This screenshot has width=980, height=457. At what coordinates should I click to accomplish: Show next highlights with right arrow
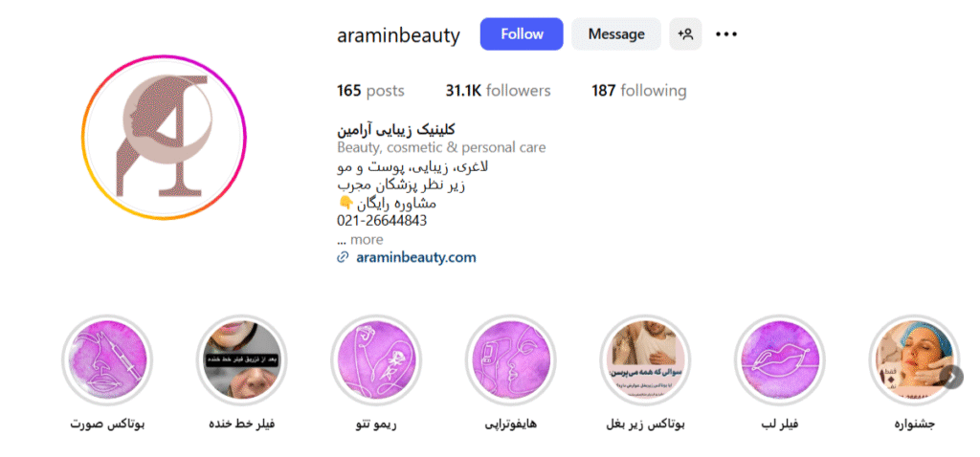[952, 377]
